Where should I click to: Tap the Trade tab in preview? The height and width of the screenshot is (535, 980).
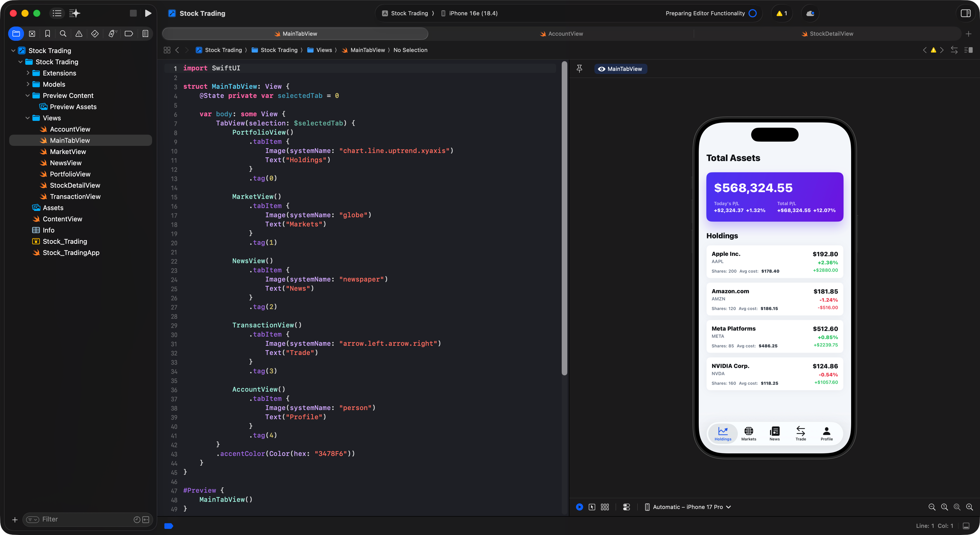(800, 434)
